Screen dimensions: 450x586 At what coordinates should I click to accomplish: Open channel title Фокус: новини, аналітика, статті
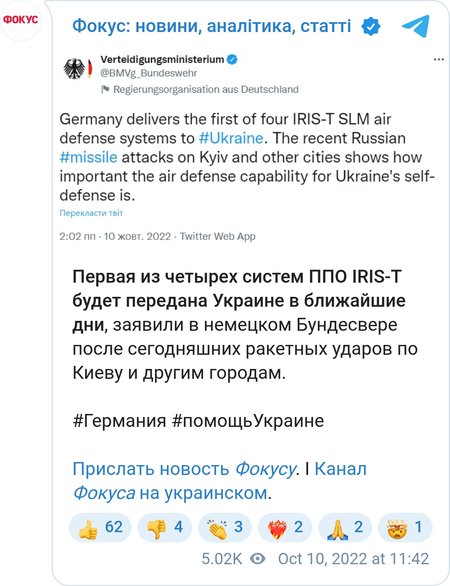tap(212, 26)
